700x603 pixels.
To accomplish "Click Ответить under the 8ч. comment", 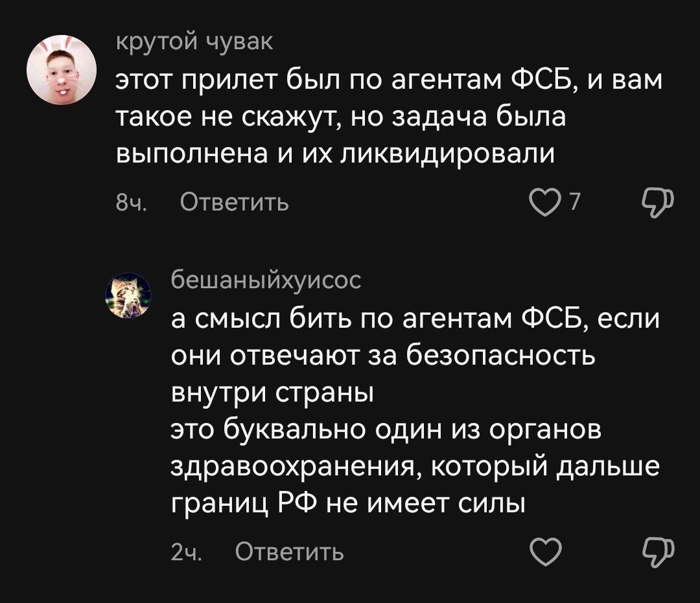I will point(234,203).
